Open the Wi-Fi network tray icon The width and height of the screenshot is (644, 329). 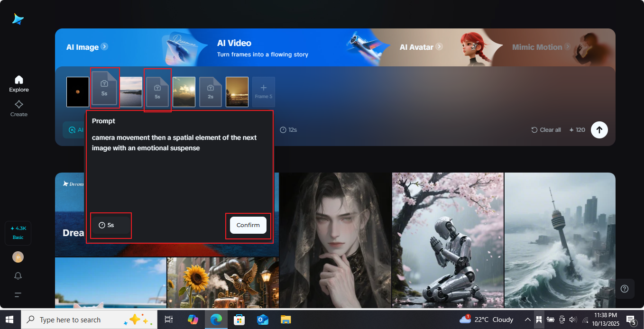(x=585, y=320)
